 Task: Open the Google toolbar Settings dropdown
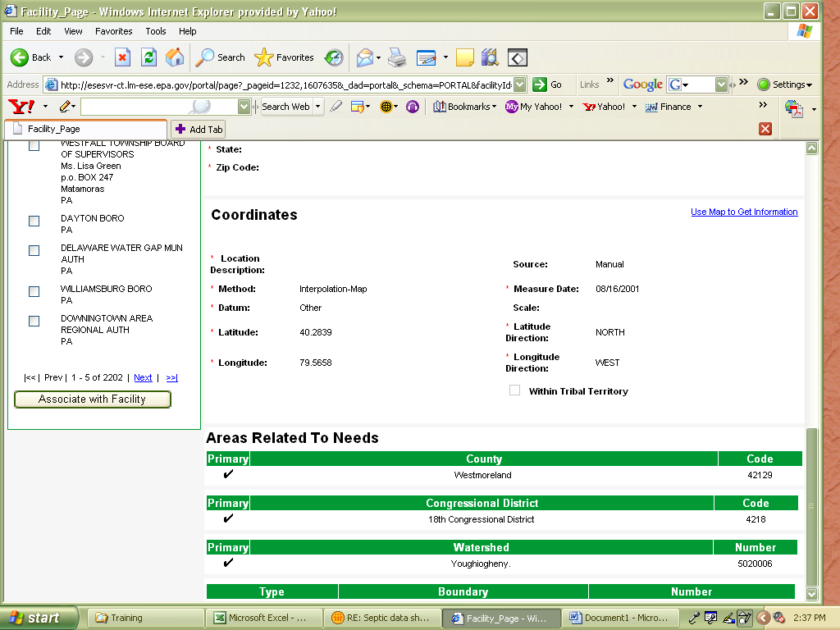(785, 84)
